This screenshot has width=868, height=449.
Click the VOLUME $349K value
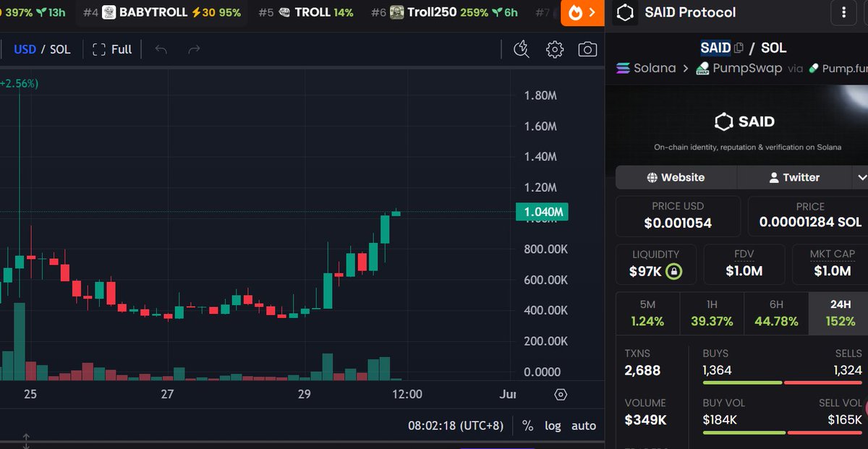645,420
